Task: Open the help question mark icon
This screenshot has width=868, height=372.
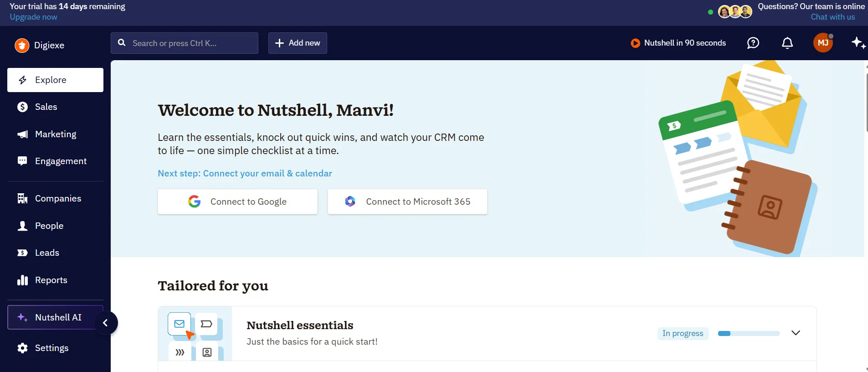Action: click(x=753, y=43)
